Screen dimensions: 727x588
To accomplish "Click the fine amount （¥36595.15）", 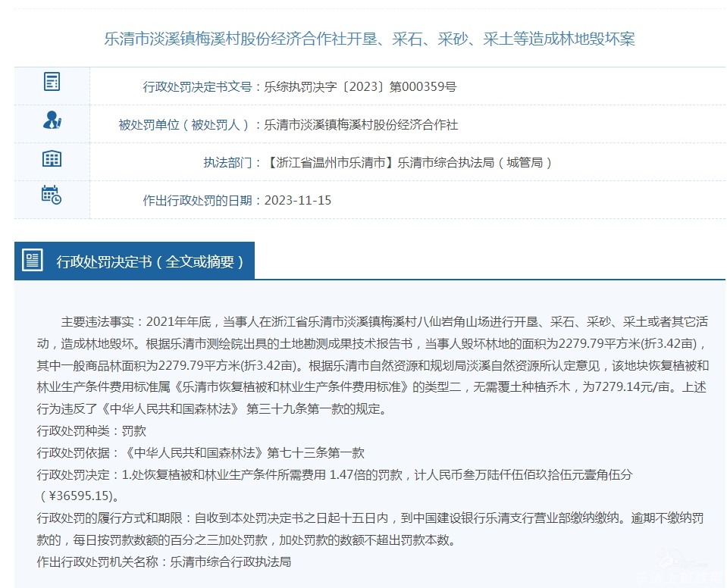I will (x=79, y=496).
